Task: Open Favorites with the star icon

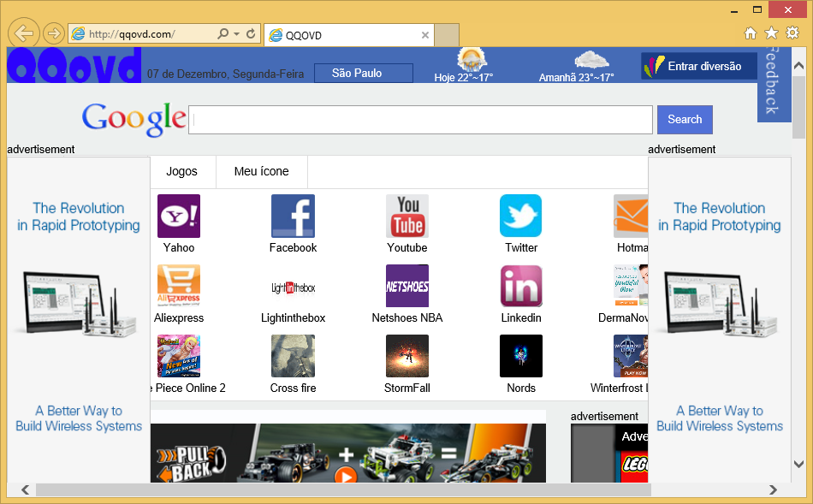Action: pos(772,33)
